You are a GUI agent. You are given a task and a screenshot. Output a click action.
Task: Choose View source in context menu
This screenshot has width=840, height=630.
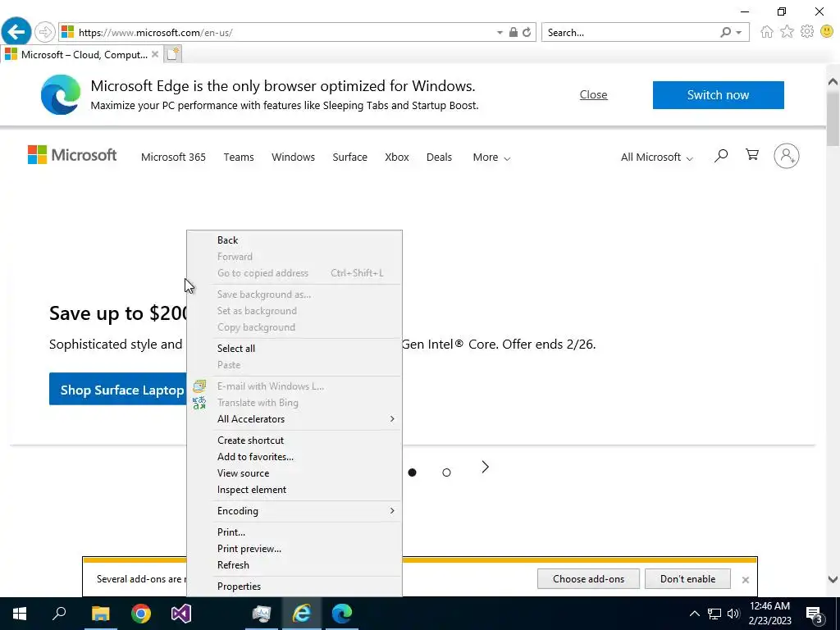[x=294, y=473]
